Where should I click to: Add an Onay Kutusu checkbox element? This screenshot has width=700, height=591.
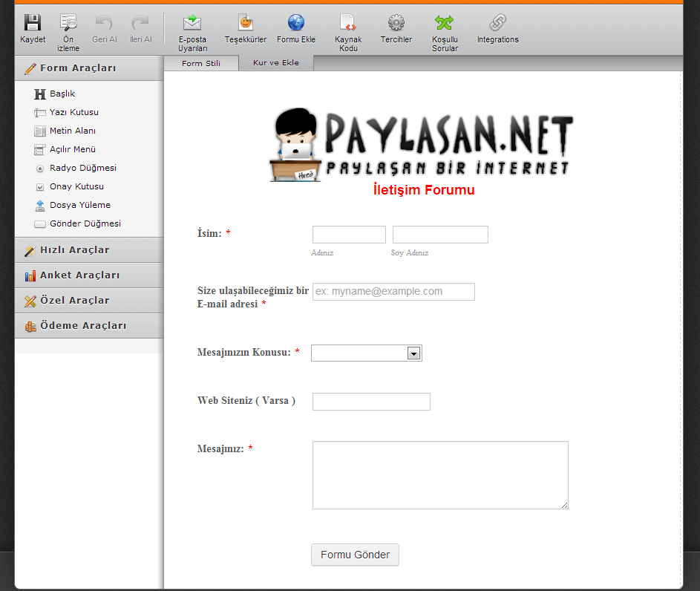click(x=69, y=186)
